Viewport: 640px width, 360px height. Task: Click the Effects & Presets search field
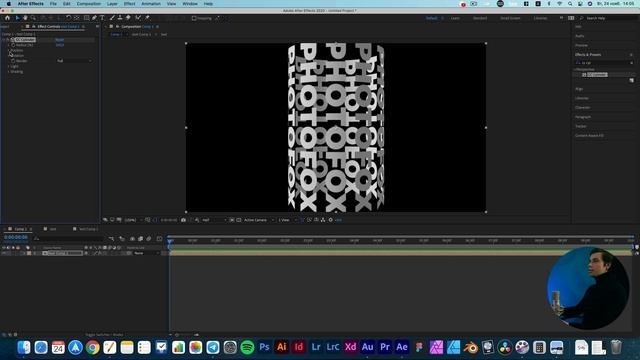tap(604, 63)
